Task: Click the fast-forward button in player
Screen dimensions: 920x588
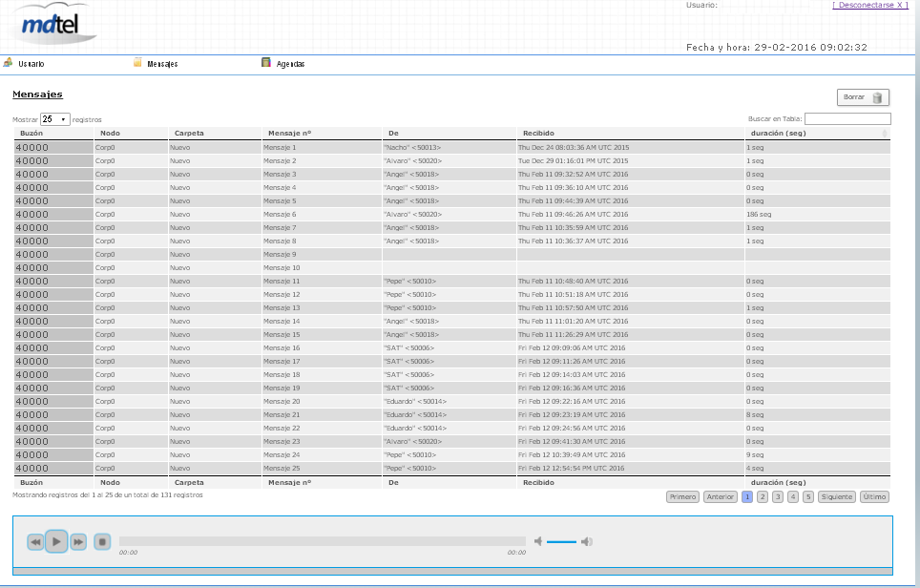Action: (78, 541)
